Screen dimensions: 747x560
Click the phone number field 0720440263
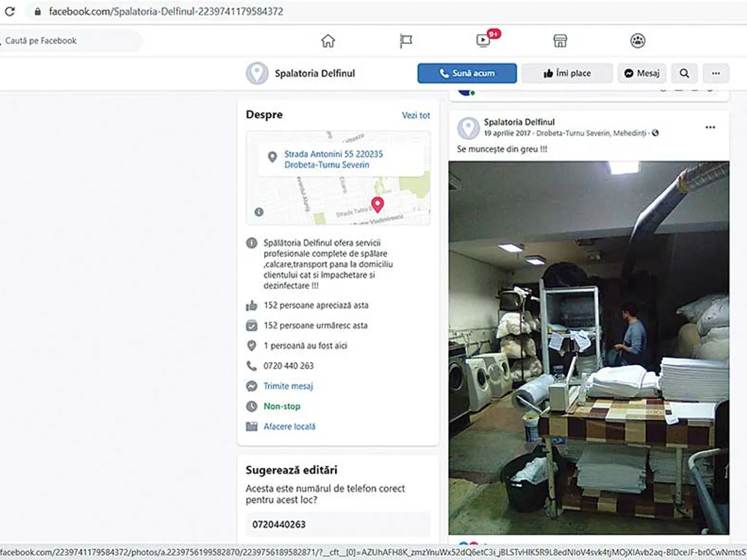click(x=338, y=524)
